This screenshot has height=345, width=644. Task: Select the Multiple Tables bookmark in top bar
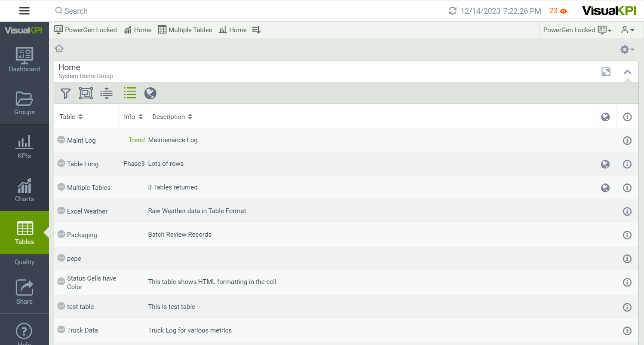pyautogui.click(x=185, y=30)
